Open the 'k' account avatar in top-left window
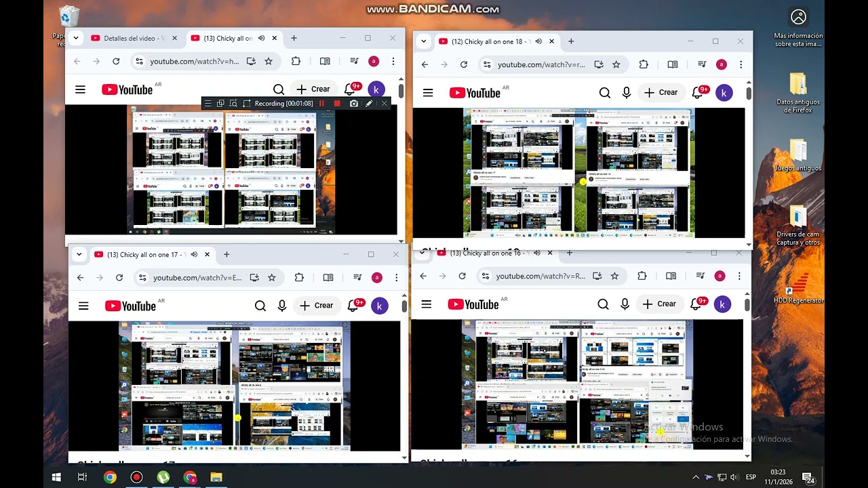The width and height of the screenshot is (868, 488). (376, 89)
